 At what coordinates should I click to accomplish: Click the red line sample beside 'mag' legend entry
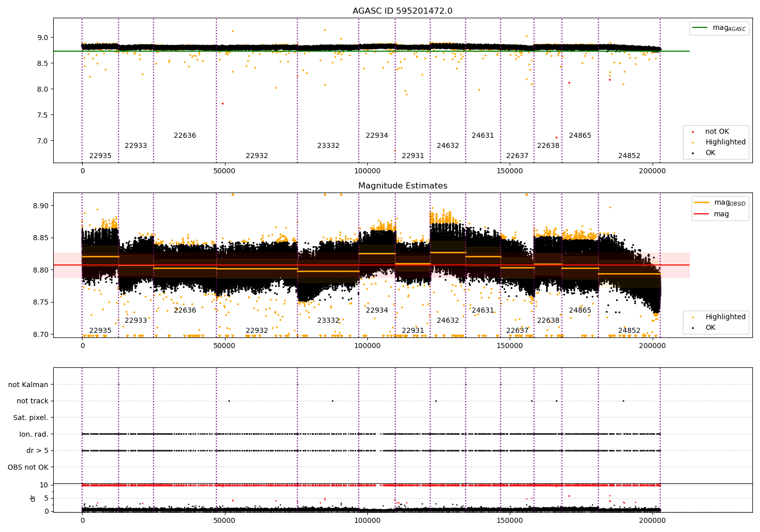tap(702, 214)
